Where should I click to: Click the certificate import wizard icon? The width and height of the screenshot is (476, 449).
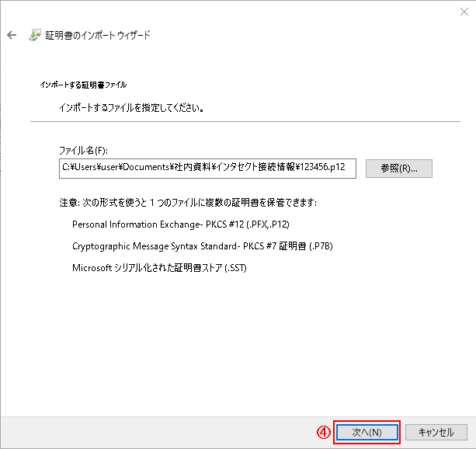pos(35,36)
